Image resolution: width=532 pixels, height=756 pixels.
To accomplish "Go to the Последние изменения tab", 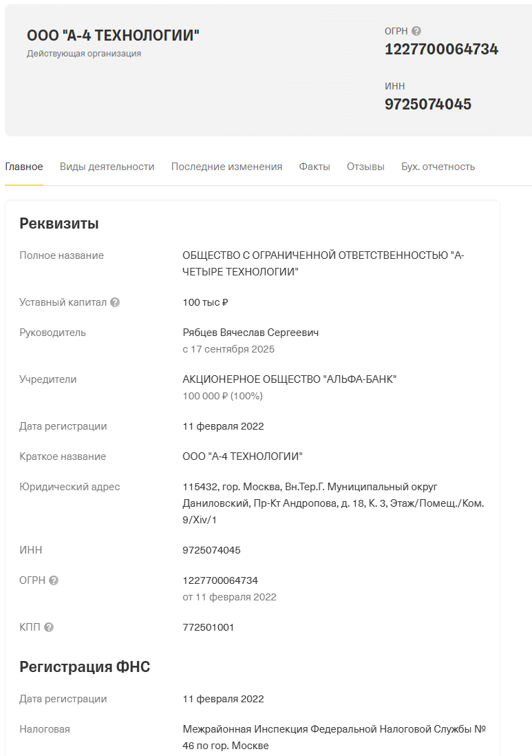I will click(x=226, y=167).
